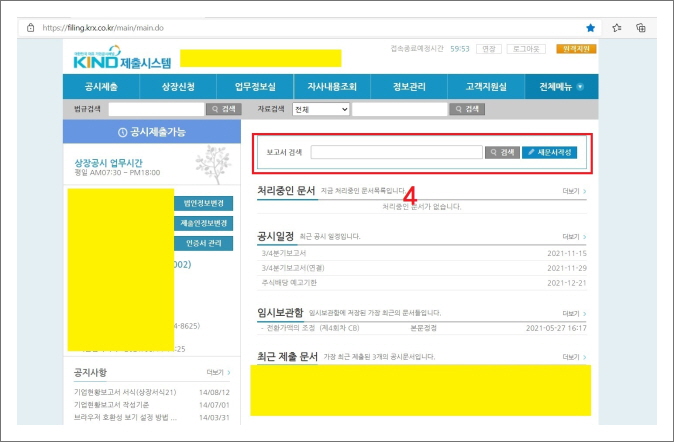Click the 보고서 검색 input field
The image size is (674, 442).
tap(396, 152)
